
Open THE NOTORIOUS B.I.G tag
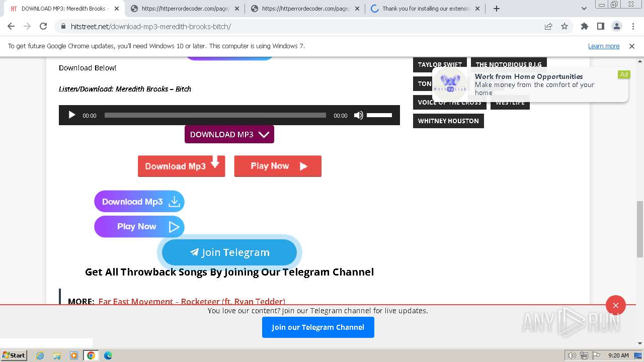tap(509, 64)
